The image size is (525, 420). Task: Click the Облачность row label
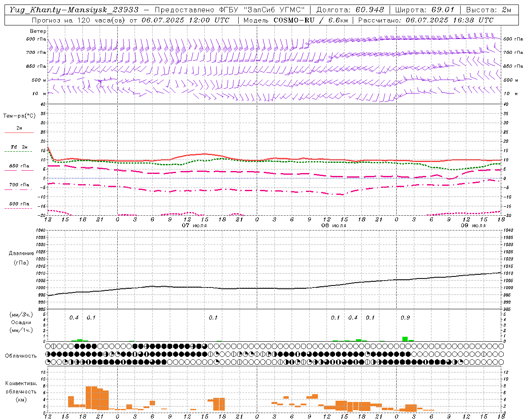[x=21, y=356]
